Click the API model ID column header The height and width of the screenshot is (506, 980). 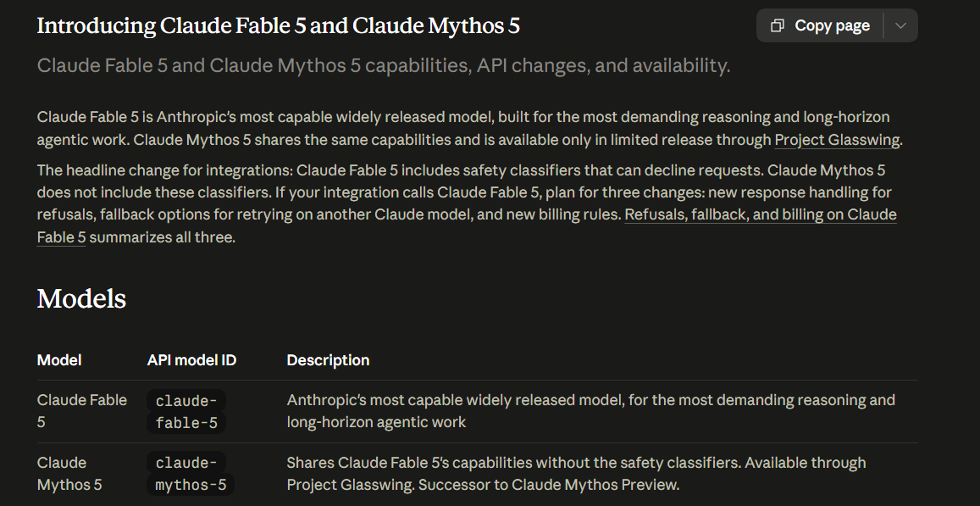[x=192, y=360]
